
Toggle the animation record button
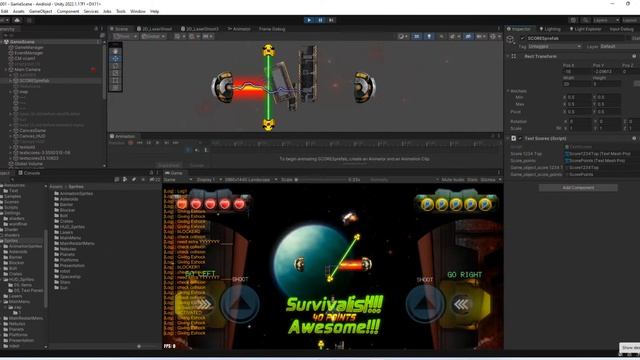(x=131, y=143)
